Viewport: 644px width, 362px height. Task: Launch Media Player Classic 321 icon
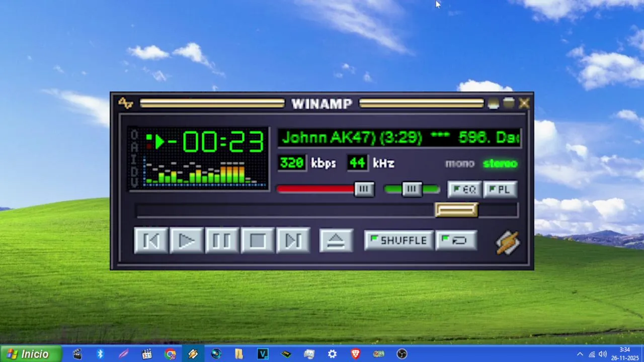146,354
